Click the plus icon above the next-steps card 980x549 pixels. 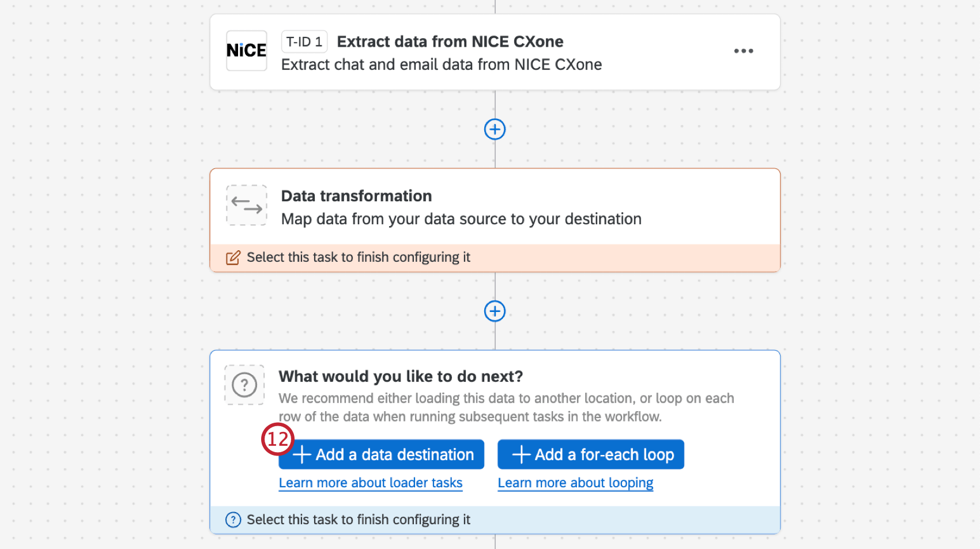(495, 311)
